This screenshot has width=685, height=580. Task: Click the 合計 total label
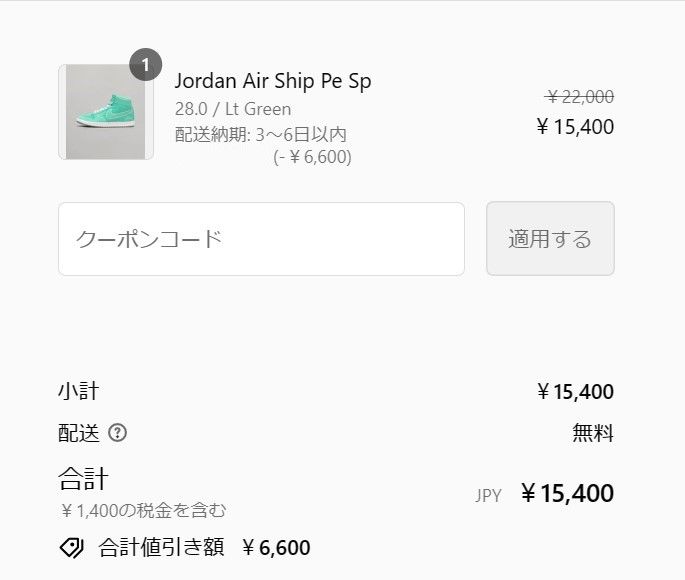(83, 479)
